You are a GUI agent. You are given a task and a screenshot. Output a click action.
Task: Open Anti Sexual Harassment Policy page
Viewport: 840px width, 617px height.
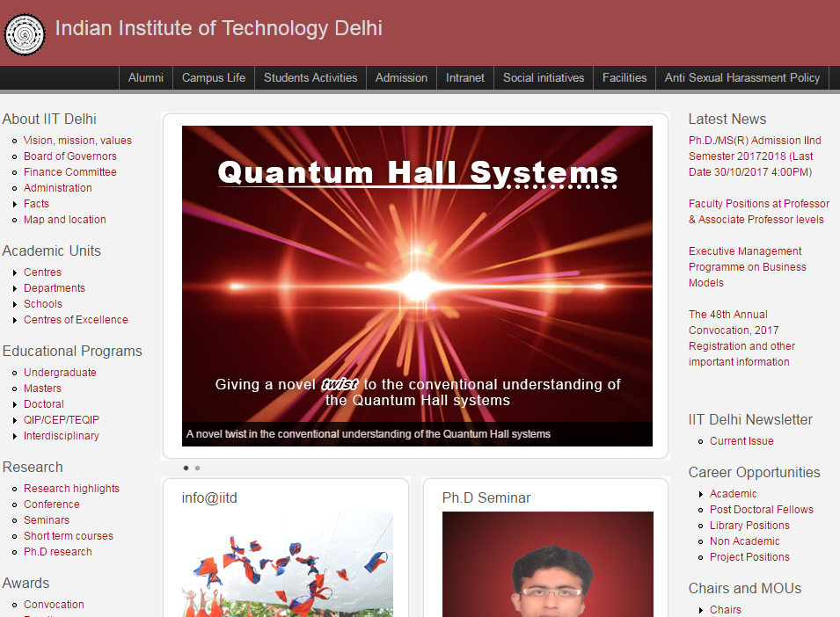pyautogui.click(x=742, y=77)
